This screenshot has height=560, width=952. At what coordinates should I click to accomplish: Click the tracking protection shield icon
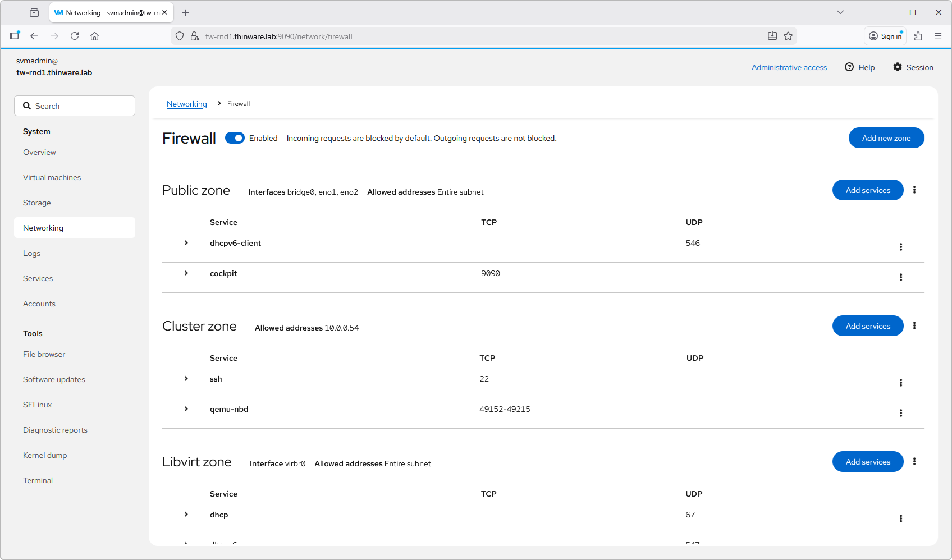180,36
